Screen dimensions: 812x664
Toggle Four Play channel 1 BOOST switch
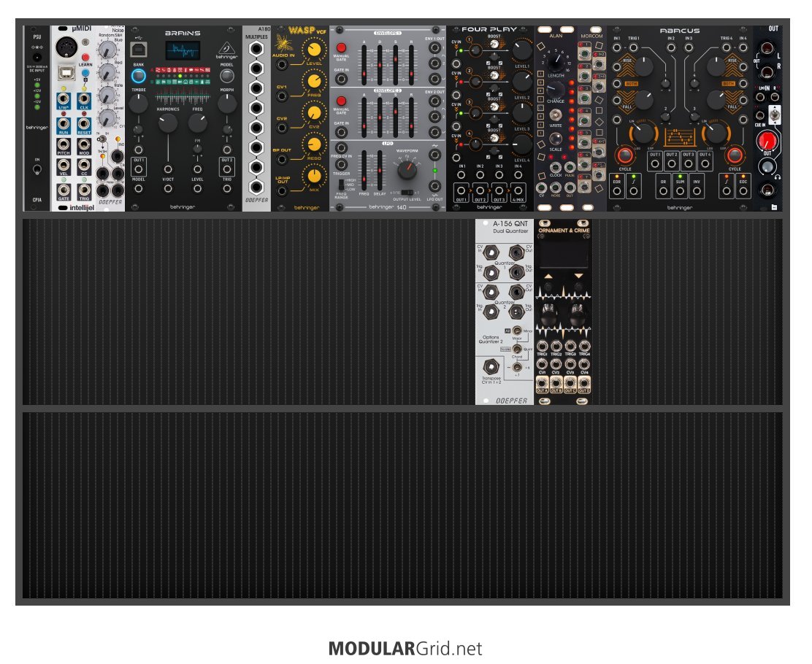(x=494, y=45)
